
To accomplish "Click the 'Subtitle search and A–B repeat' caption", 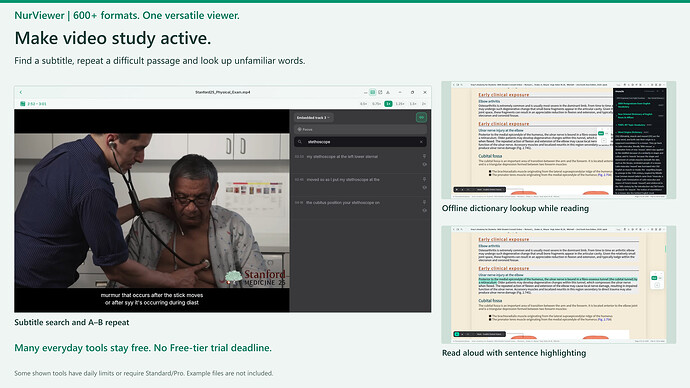I will [x=72, y=322].
